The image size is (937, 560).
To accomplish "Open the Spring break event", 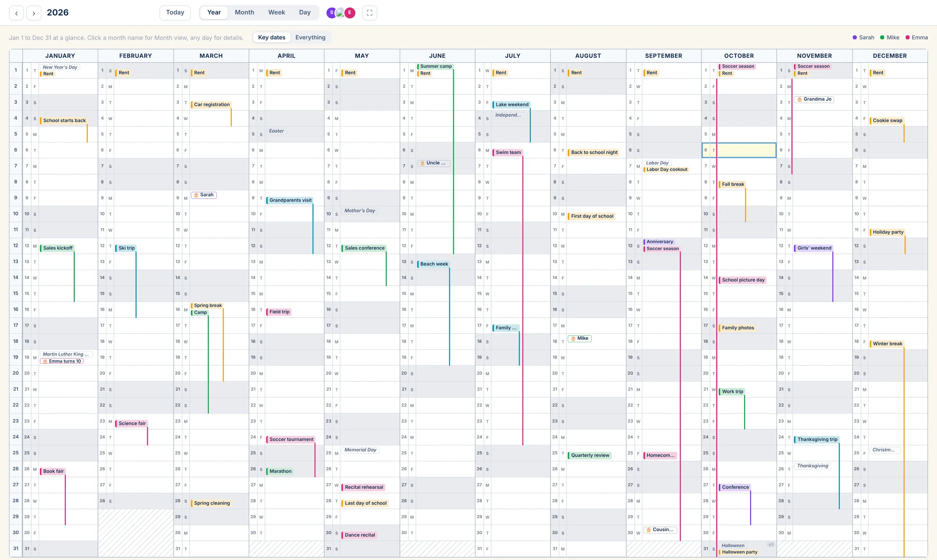I will [x=207, y=306].
